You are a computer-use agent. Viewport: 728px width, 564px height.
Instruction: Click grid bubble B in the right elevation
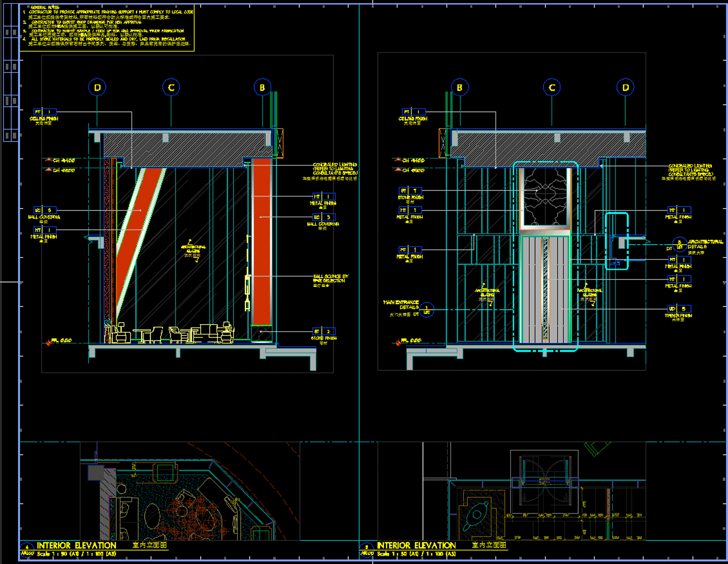tap(460, 87)
